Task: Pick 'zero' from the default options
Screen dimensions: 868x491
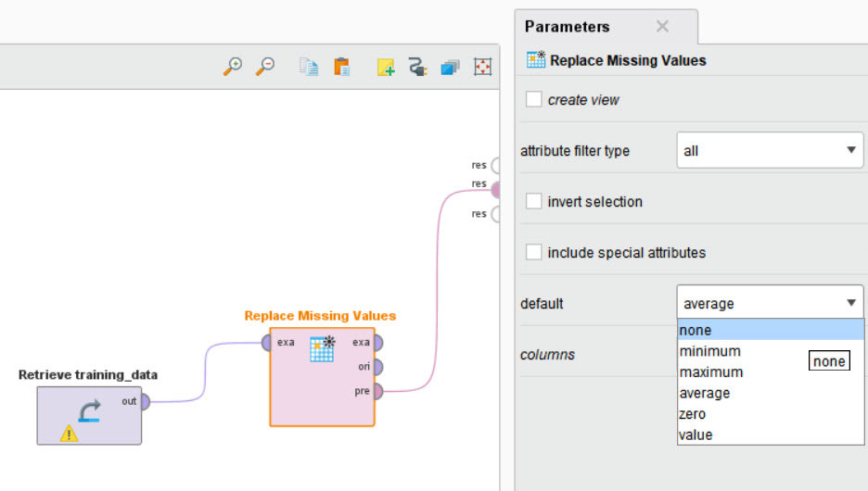Action: tap(693, 414)
